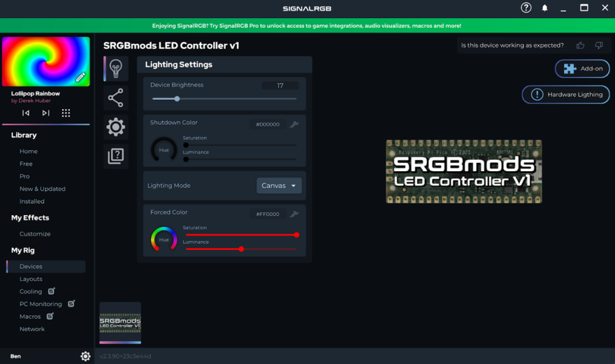Collapse the Library section
Viewport: 615px width, 364px height.
pyautogui.click(x=23, y=135)
